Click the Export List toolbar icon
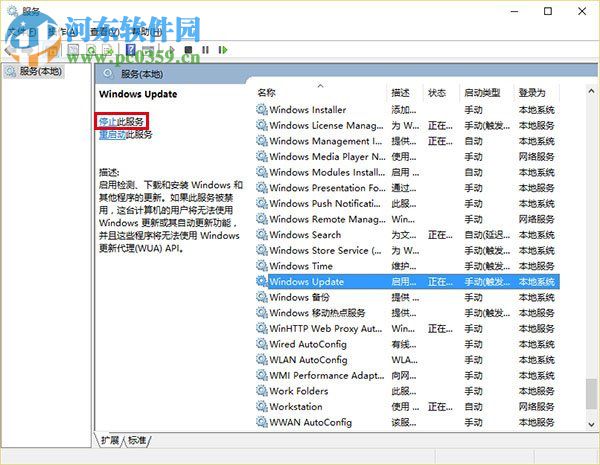600x465 pixels. coord(108,50)
